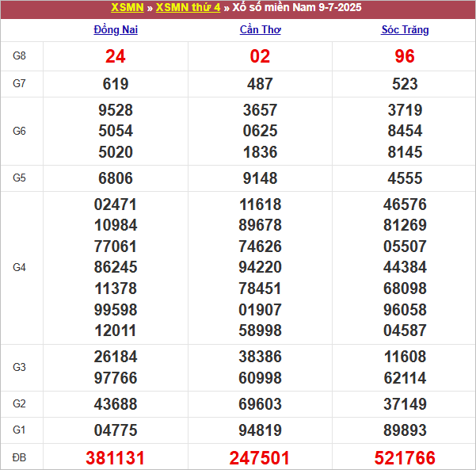Select G4 number 94220
This screenshot has height=470, width=476.
[x=260, y=267]
